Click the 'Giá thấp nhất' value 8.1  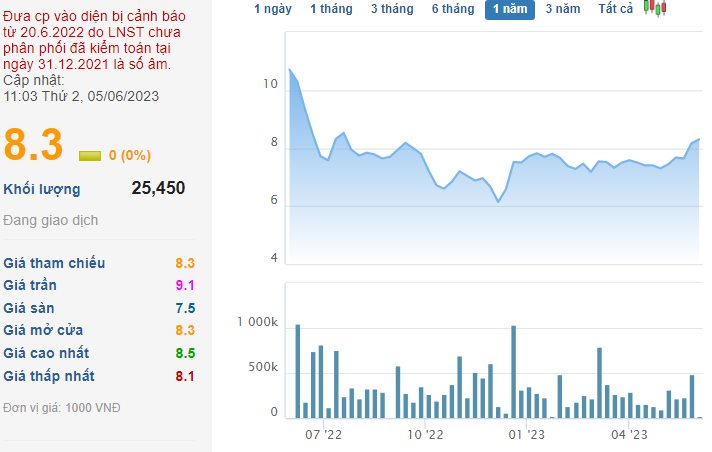coord(185,376)
